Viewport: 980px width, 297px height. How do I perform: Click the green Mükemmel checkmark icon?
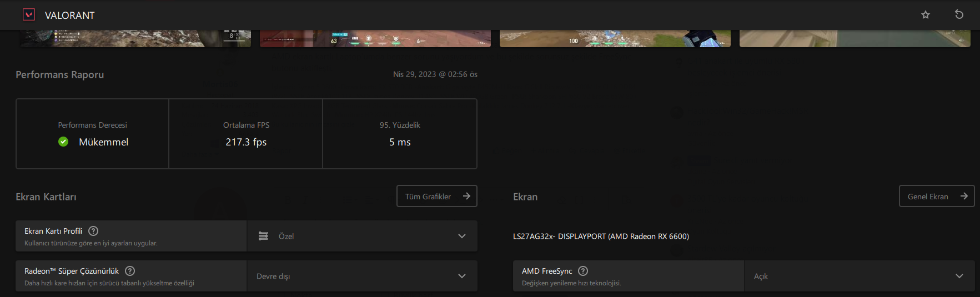(63, 142)
